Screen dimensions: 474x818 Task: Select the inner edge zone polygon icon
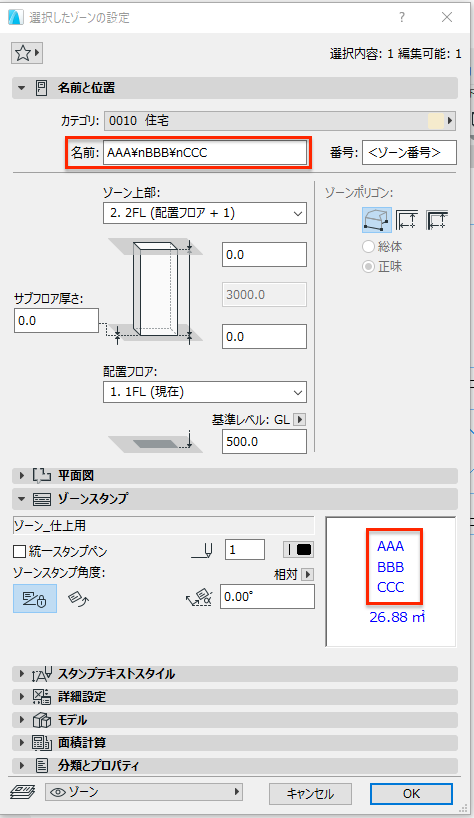(407, 220)
